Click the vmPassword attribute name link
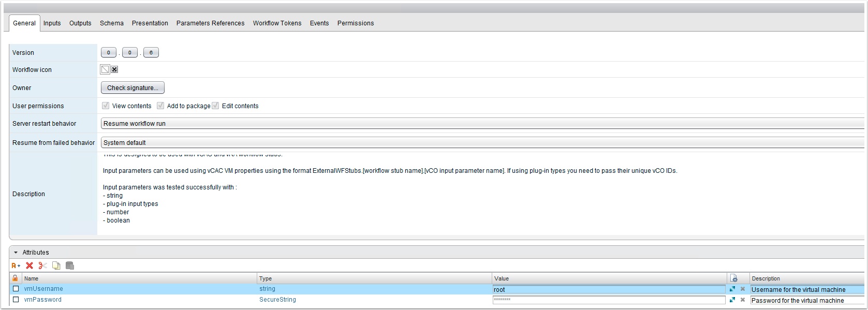 point(42,300)
